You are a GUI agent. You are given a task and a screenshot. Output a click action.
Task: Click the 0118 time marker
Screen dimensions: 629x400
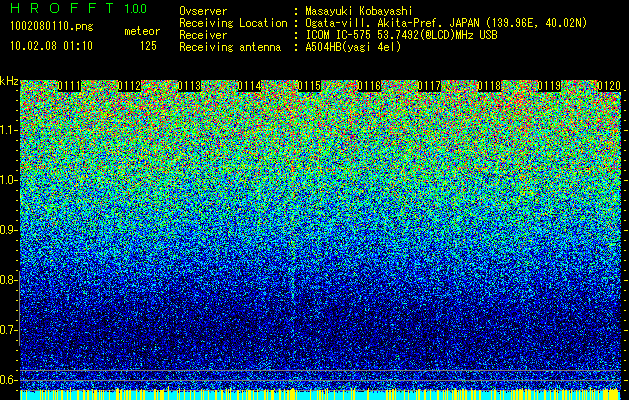[x=489, y=86]
